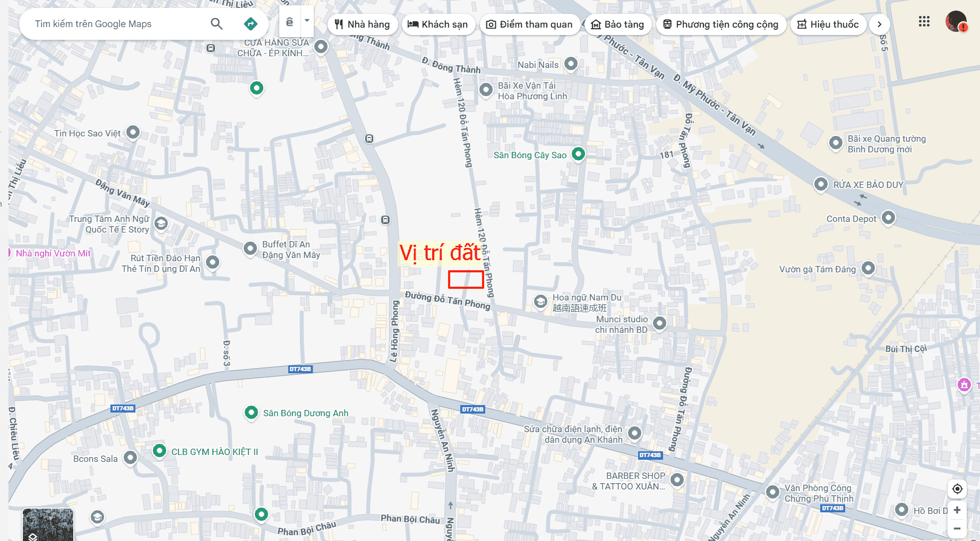This screenshot has width=980, height=541.
Task: Expand the transit mode dropdown arrow
Action: tap(307, 21)
